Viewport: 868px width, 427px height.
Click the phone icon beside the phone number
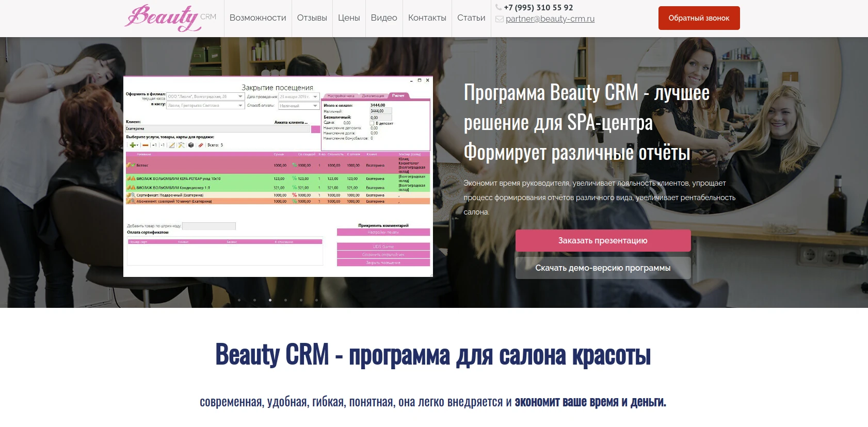click(x=499, y=7)
